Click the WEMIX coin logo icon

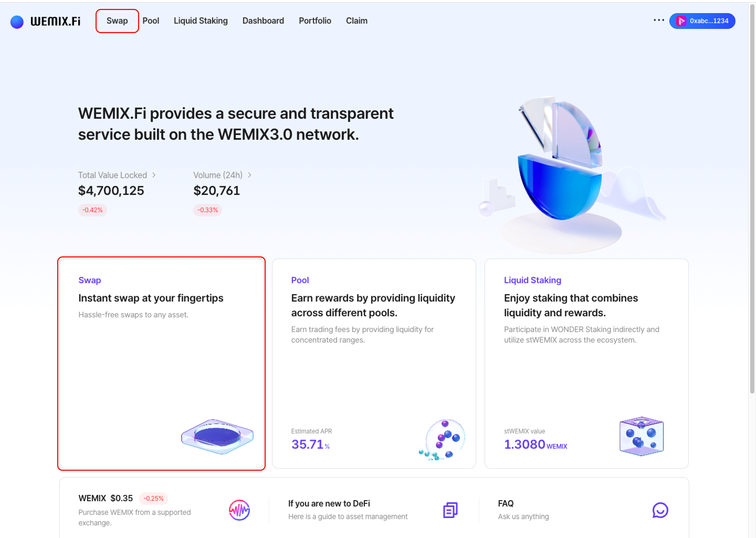[239, 510]
